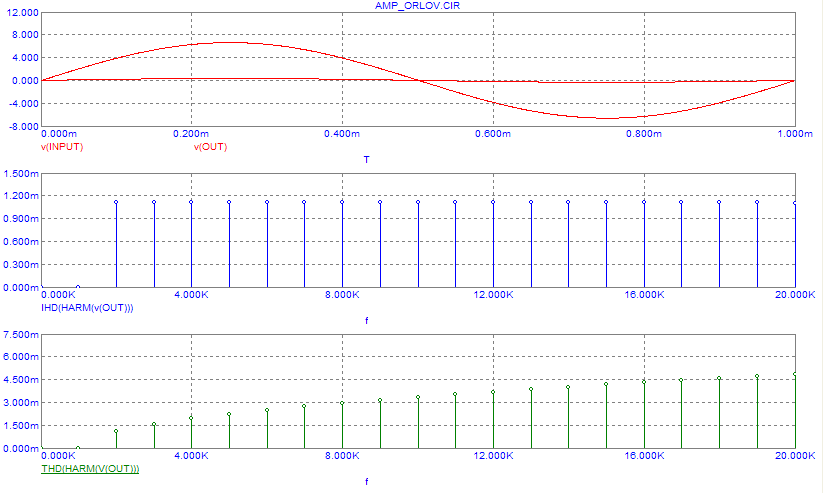Click 20.000K on the THD frequency axis

[x=795, y=456]
